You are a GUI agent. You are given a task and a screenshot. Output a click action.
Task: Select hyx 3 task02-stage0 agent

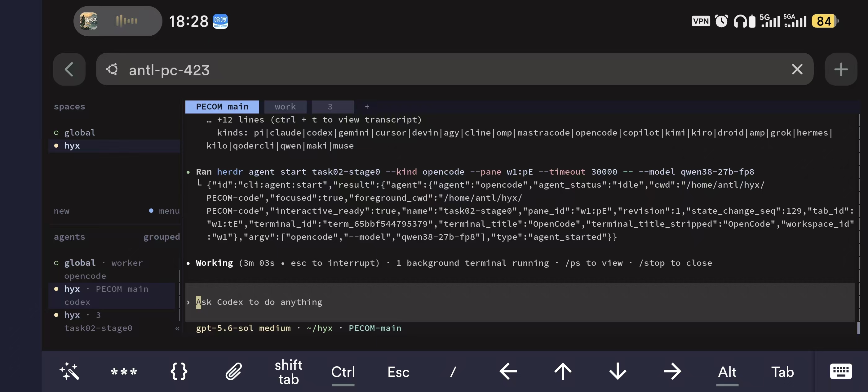tap(112, 321)
